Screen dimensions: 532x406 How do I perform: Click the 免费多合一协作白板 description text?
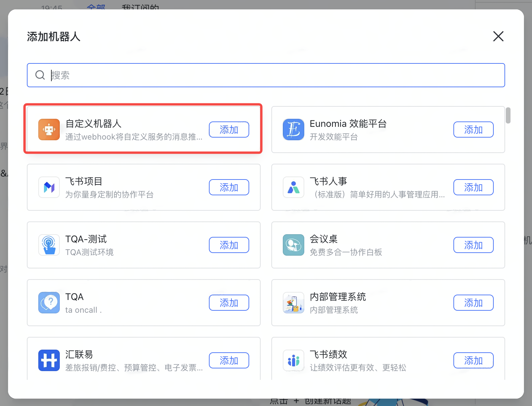[x=346, y=252]
